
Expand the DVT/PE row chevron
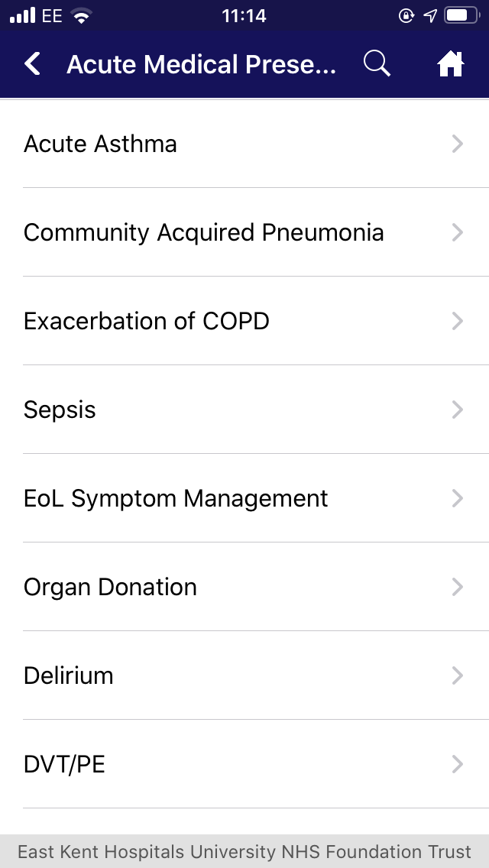458,764
